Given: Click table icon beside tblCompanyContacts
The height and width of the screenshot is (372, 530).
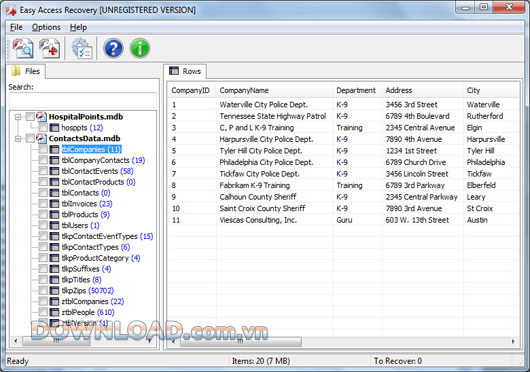Looking at the screenshot, I should 54,160.
